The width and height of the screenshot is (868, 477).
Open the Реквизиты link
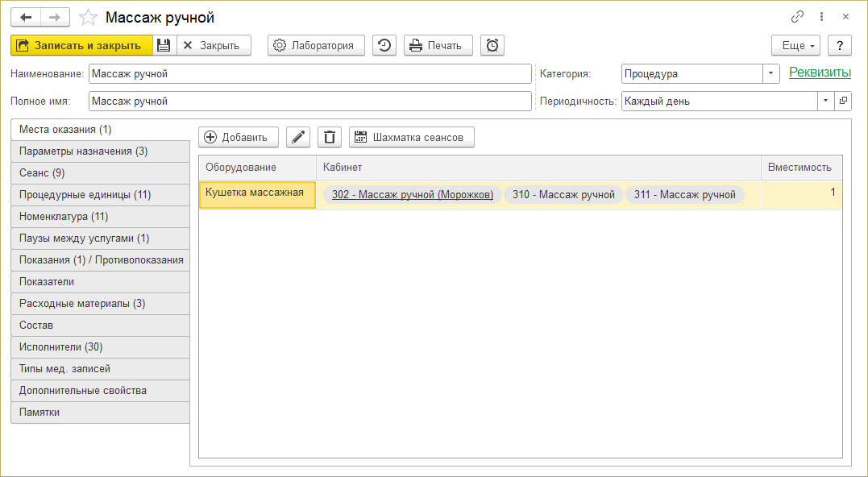[820, 73]
